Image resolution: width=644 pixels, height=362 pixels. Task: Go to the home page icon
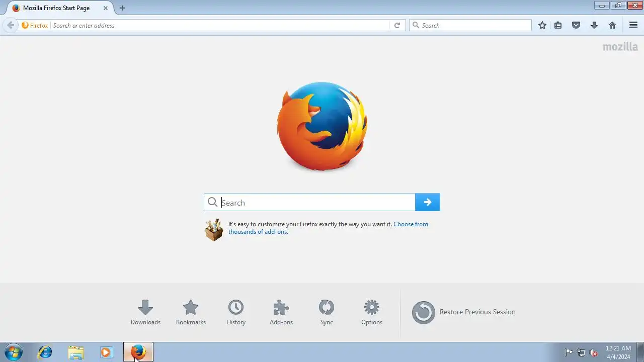612,25
